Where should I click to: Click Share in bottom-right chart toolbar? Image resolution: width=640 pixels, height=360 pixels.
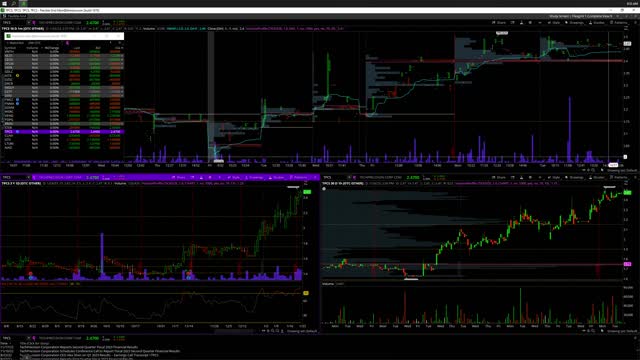pyautogui.click(x=498, y=178)
